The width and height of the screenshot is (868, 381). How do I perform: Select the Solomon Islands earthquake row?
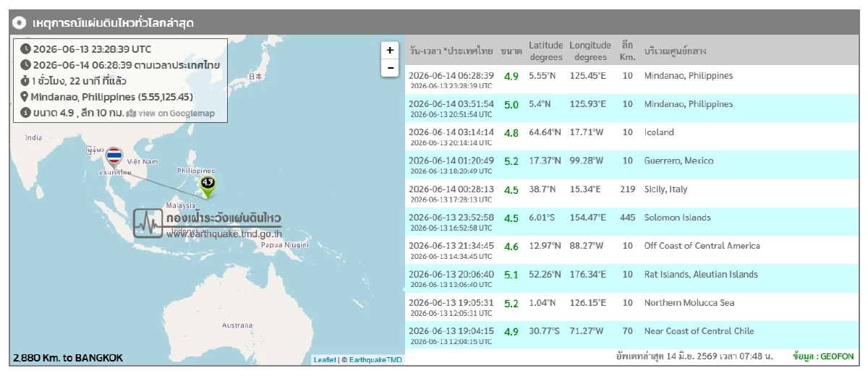tap(630, 221)
